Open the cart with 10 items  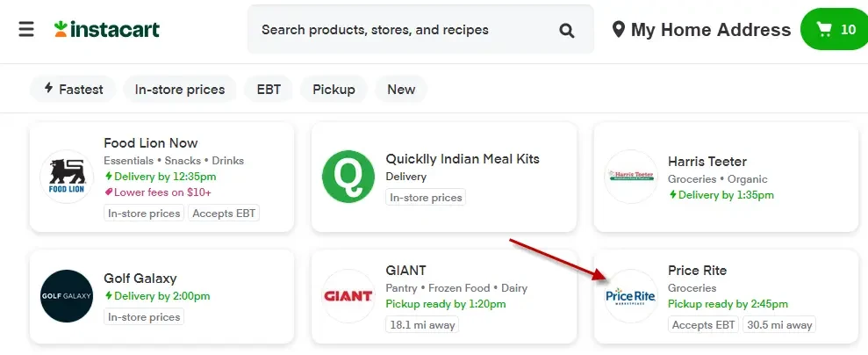pyautogui.click(x=835, y=29)
